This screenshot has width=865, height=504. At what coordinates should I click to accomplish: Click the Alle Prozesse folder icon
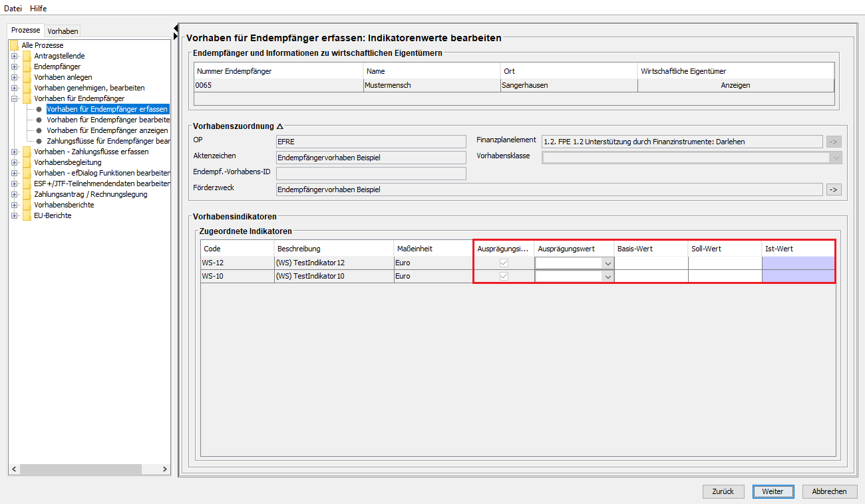[14, 45]
